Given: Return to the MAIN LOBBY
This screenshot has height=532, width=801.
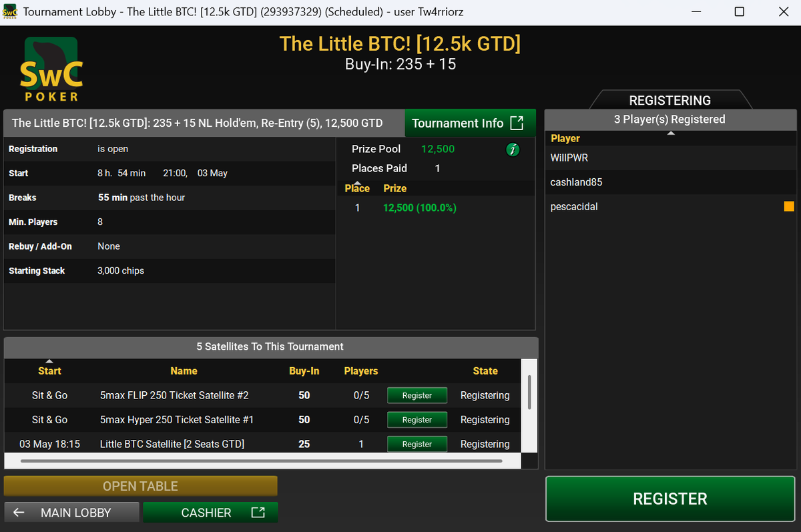Looking at the screenshot, I should point(71,513).
